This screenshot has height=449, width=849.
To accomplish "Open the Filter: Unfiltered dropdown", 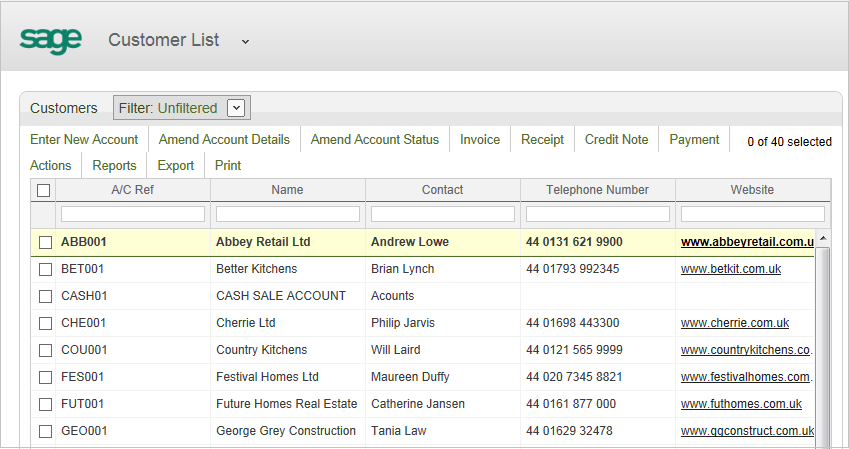I will [236, 108].
